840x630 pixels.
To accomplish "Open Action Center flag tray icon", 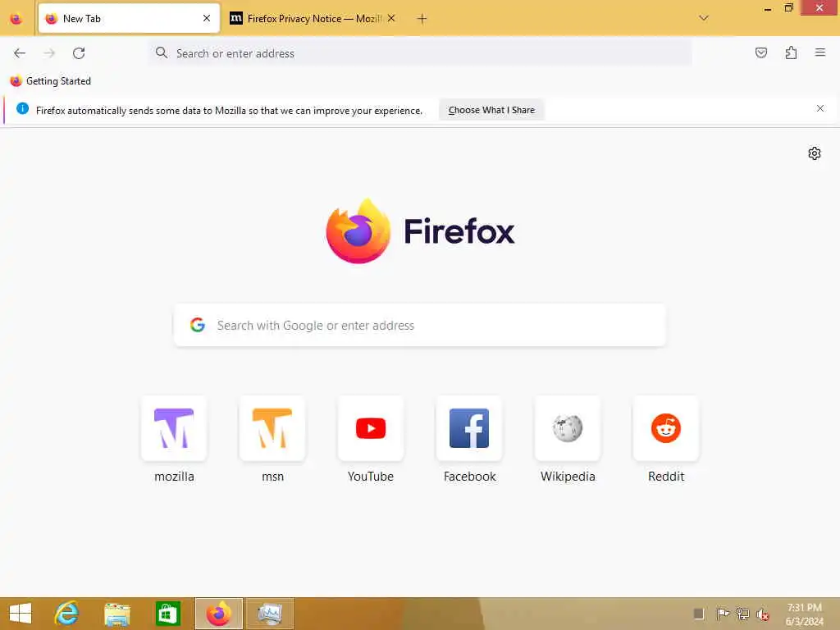I will pos(722,614).
